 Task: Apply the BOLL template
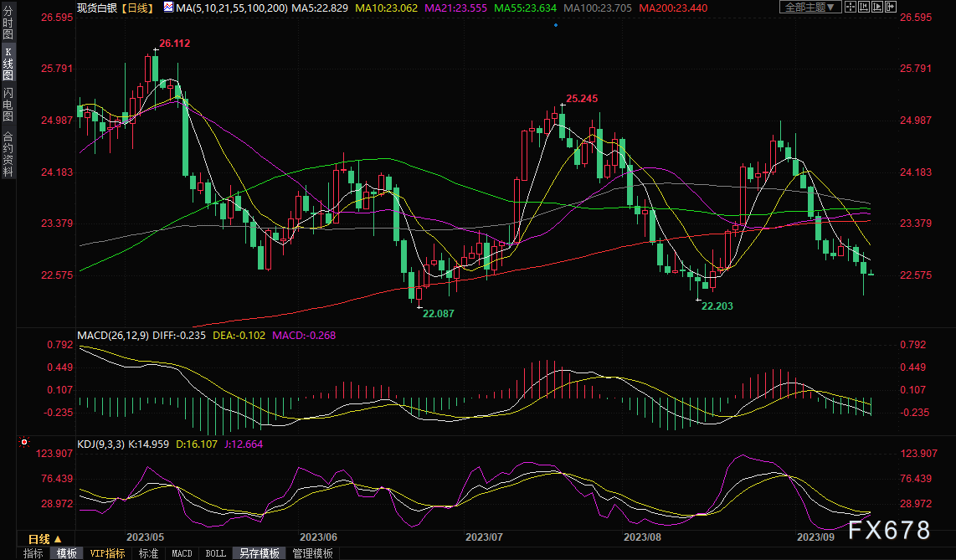pyautogui.click(x=215, y=553)
